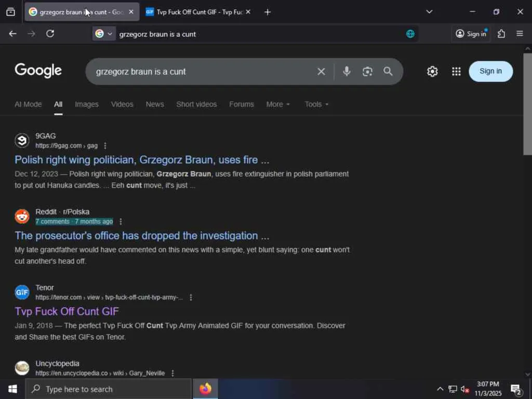This screenshot has height=399, width=532.
Task: Open the Google apps grid
Action: coord(456,71)
